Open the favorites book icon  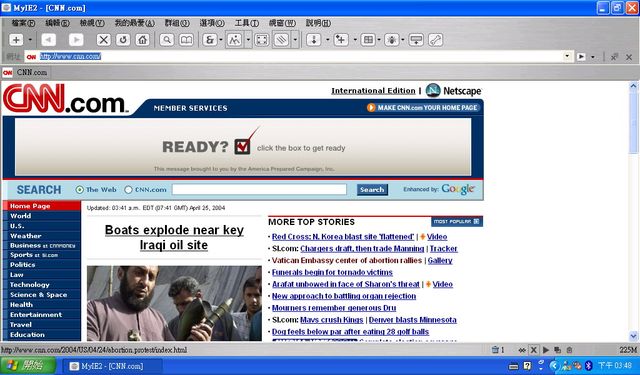tap(186, 40)
